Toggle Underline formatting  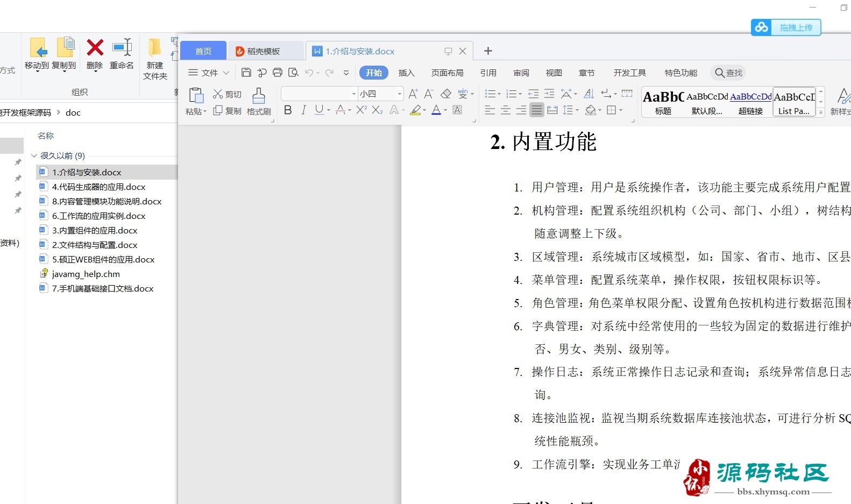320,110
